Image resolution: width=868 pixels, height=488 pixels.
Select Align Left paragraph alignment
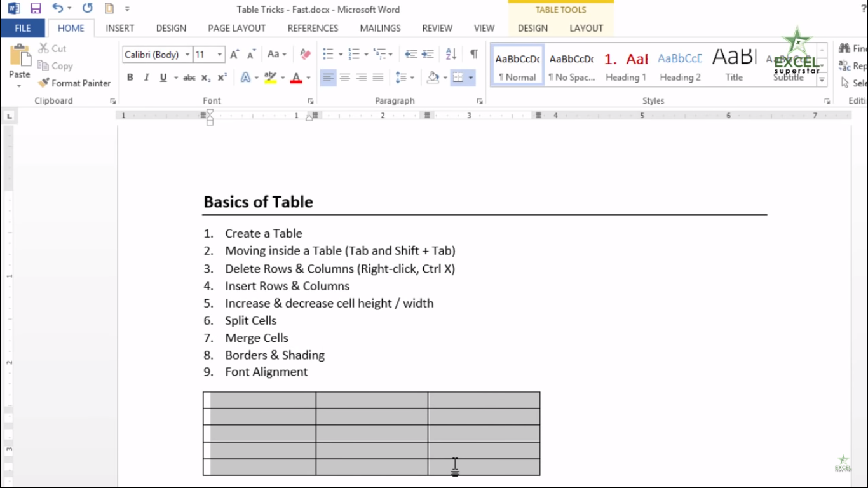coord(328,78)
